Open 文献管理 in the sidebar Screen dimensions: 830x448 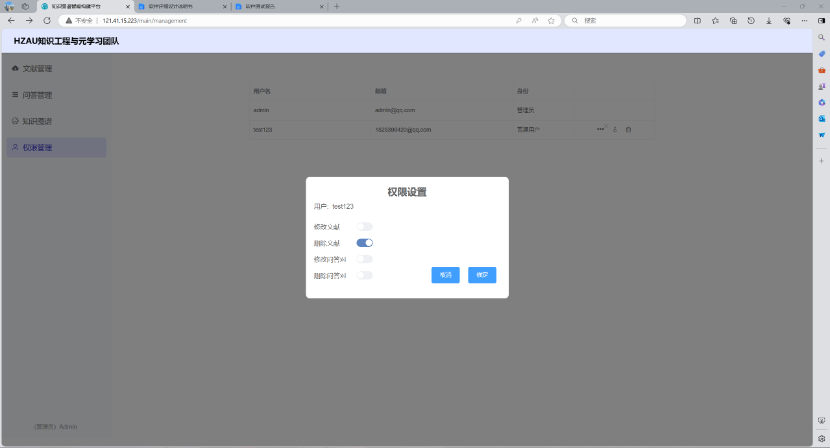tap(37, 69)
